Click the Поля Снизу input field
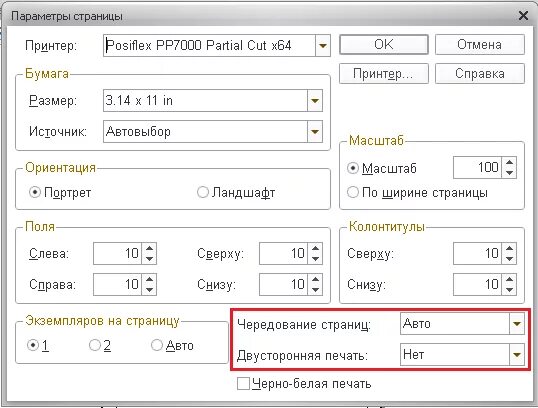Image resolution: width=538 pixels, height=408 pixels. tap(284, 284)
